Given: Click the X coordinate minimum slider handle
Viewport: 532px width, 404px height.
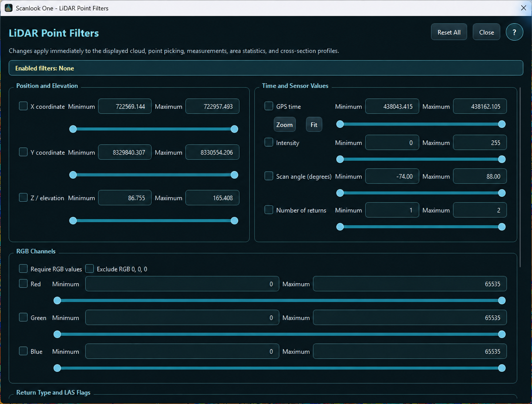Looking at the screenshot, I should click(73, 129).
